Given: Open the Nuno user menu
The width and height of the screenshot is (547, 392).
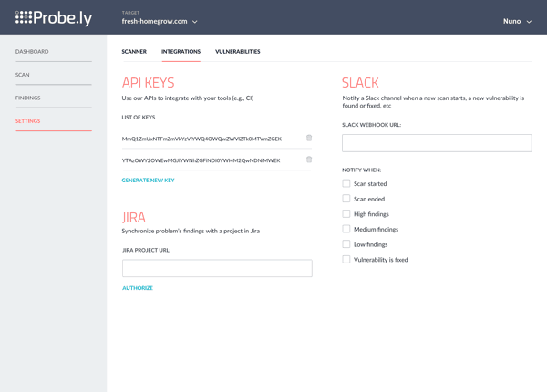Looking at the screenshot, I should pyautogui.click(x=517, y=21).
